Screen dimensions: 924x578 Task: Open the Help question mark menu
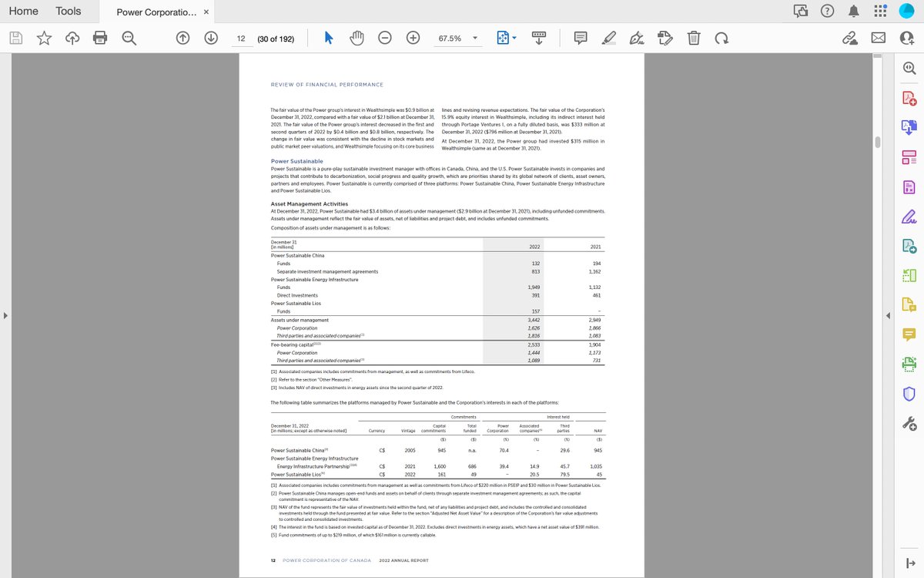pos(827,11)
